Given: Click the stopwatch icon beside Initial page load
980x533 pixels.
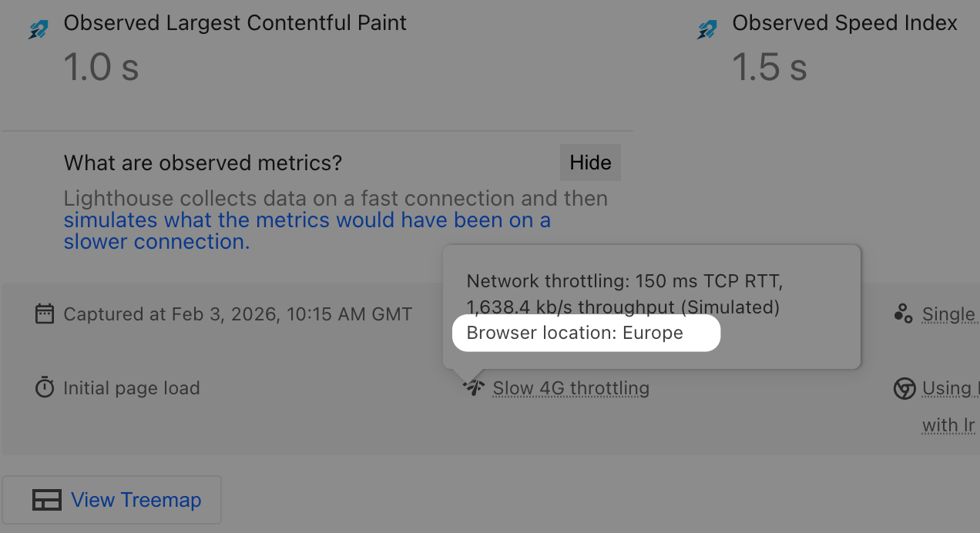Looking at the screenshot, I should click(x=45, y=388).
